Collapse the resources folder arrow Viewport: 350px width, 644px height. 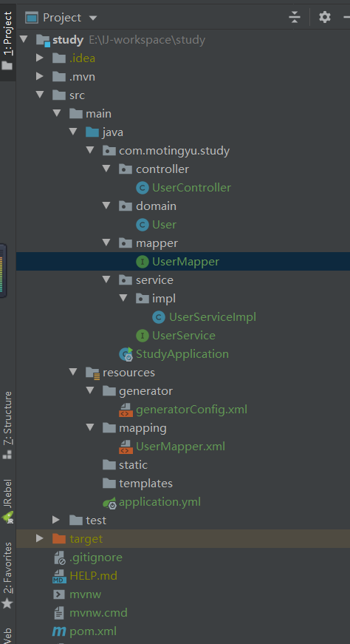click(73, 372)
